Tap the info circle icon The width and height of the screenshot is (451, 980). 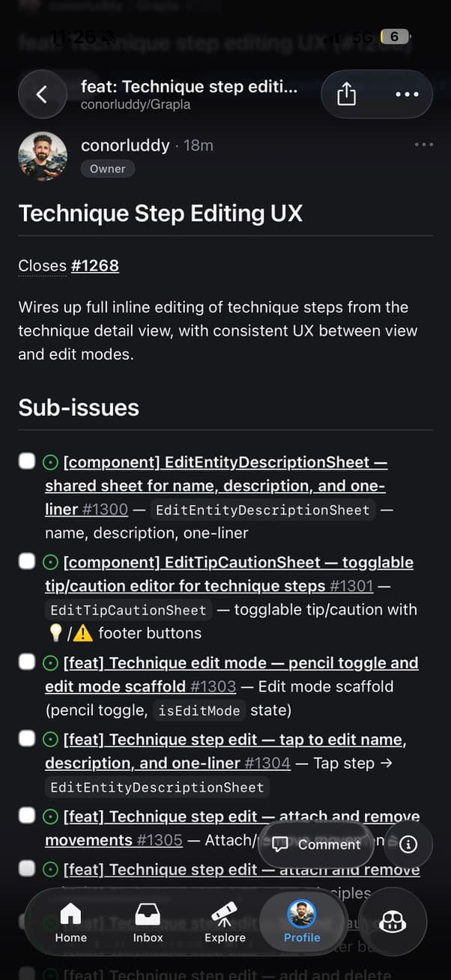coord(408,844)
